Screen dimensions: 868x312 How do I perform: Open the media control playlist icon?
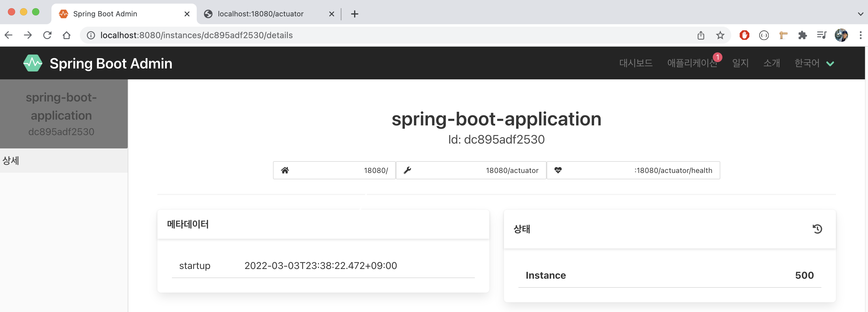[822, 35]
